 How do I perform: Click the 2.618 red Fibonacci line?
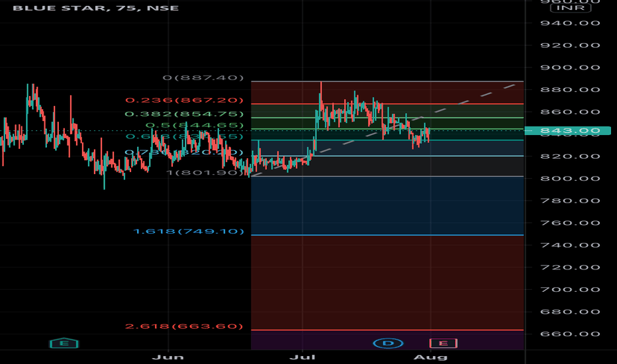(387, 330)
